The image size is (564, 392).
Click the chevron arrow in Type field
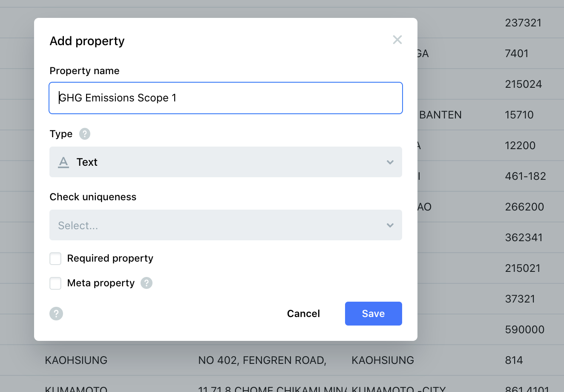390,162
